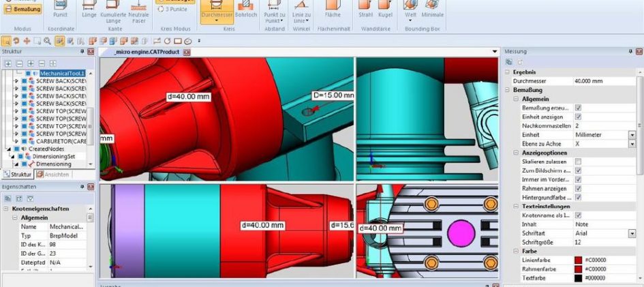Select the CARBURETOR node in structure tree

pyautogui.click(x=61, y=141)
